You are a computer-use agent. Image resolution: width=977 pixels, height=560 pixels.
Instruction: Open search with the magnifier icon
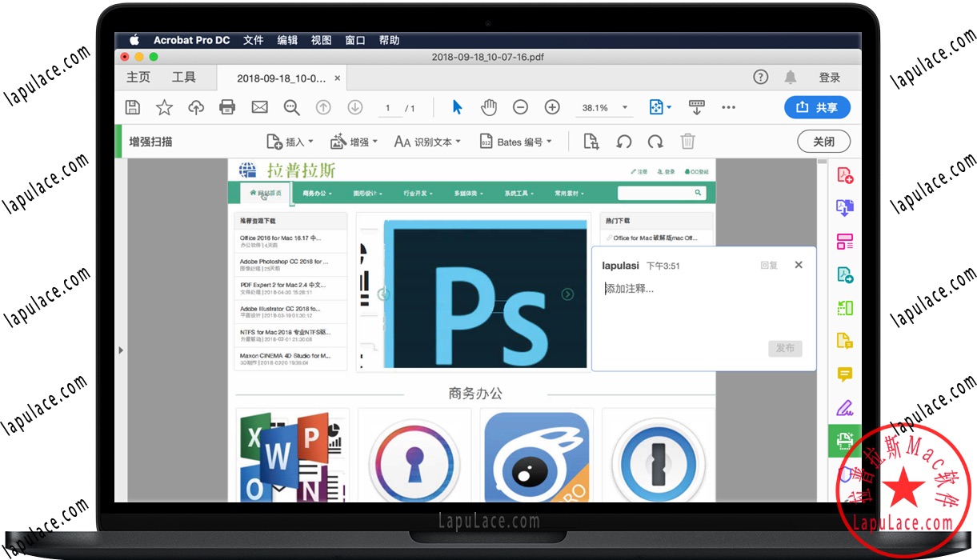[x=290, y=106]
